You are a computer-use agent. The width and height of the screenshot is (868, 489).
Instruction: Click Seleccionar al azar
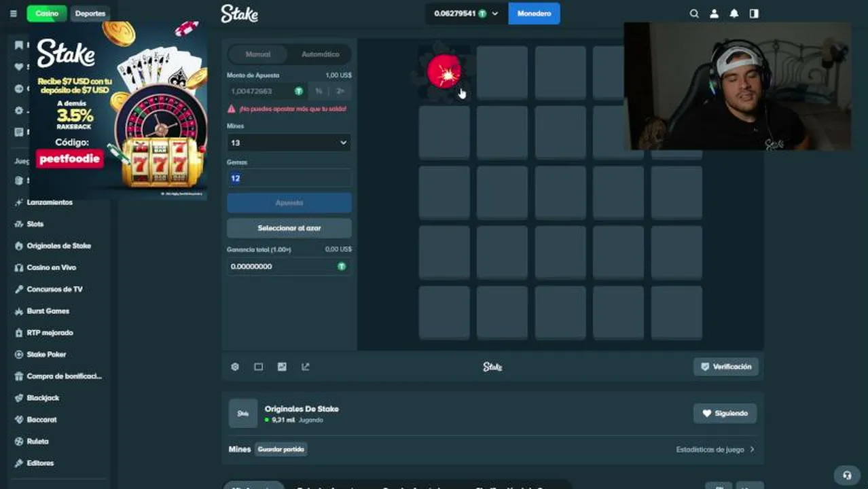289,228
